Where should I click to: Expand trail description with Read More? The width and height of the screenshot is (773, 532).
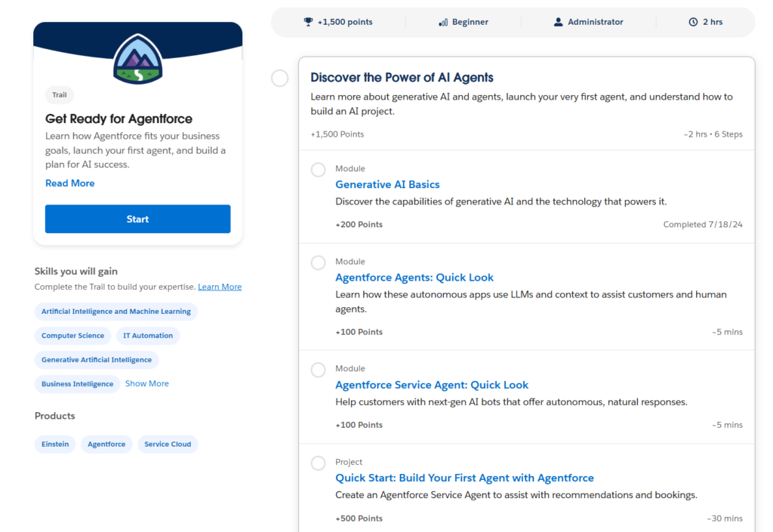coord(70,183)
